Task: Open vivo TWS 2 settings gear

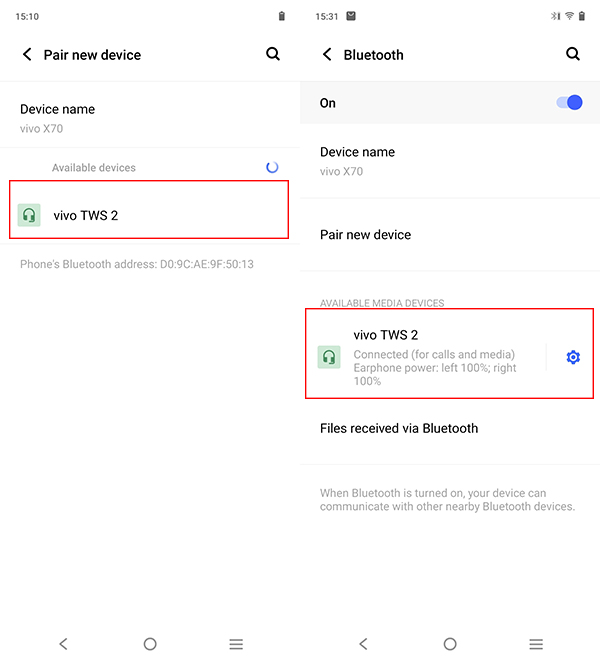Action: pos(573,357)
